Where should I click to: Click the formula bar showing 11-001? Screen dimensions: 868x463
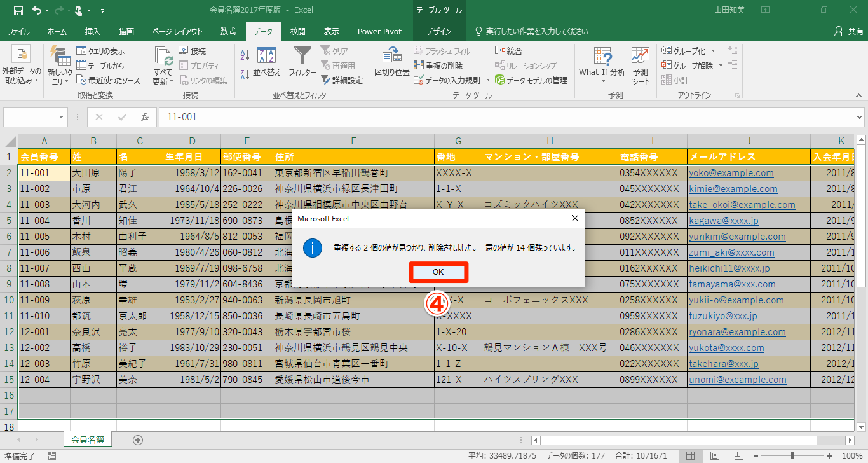click(x=506, y=117)
